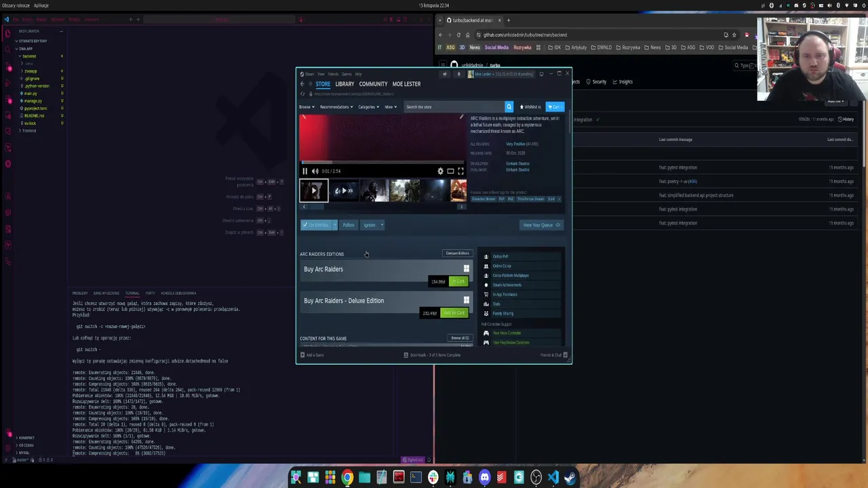Click Browse all content button
868x488 pixels.
[x=460, y=338]
